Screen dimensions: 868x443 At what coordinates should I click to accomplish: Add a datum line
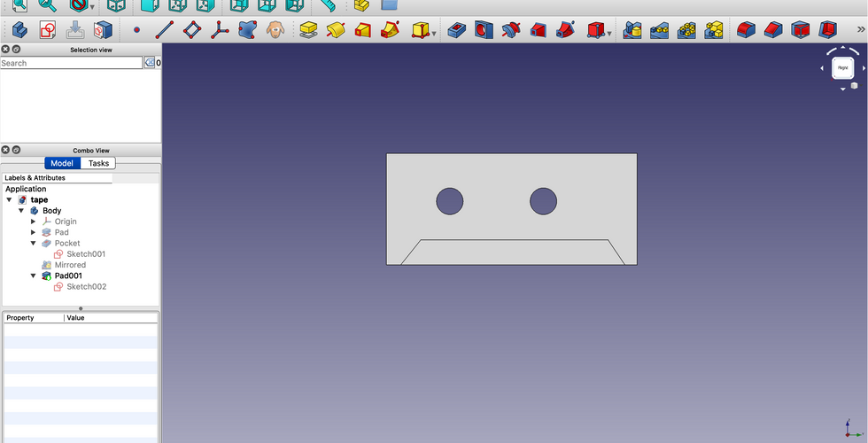pos(165,29)
